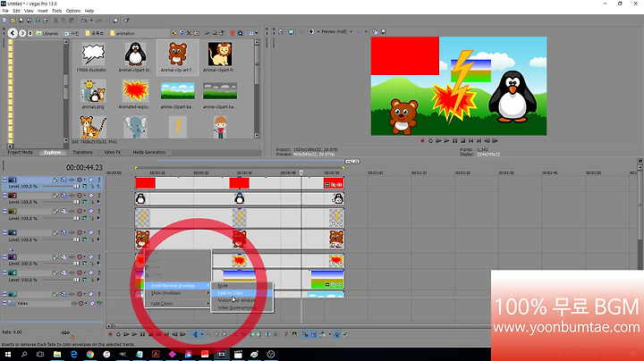Viewport: 644px width, 361px height.
Task: Copy preview snapshot to clipboard
Action: pos(375,31)
